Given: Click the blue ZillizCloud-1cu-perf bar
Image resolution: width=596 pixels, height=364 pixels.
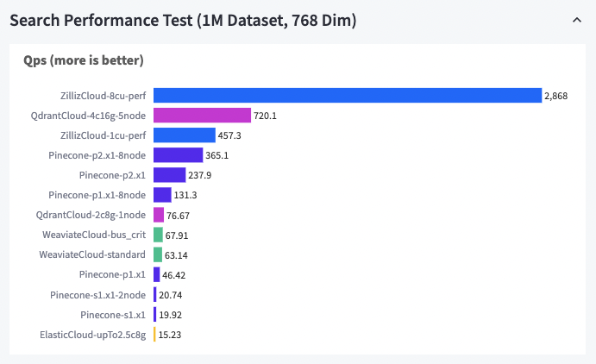Looking at the screenshot, I should click(x=184, y=135).
